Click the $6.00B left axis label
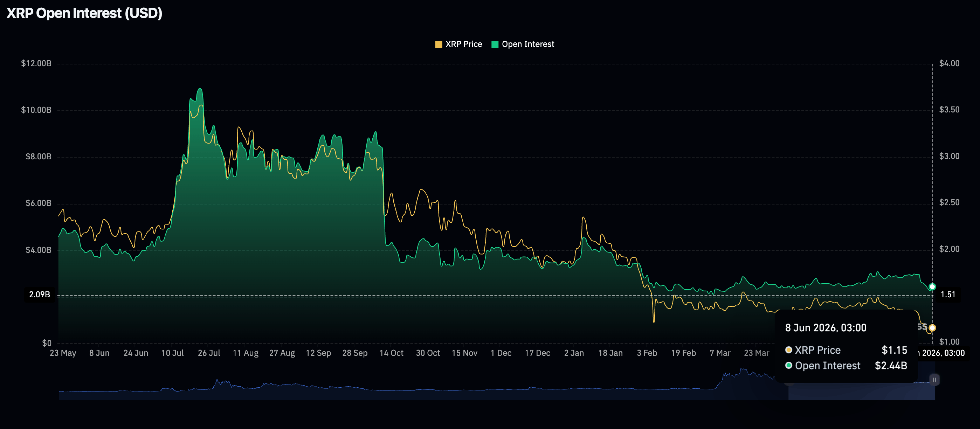 tap(39, 203)
